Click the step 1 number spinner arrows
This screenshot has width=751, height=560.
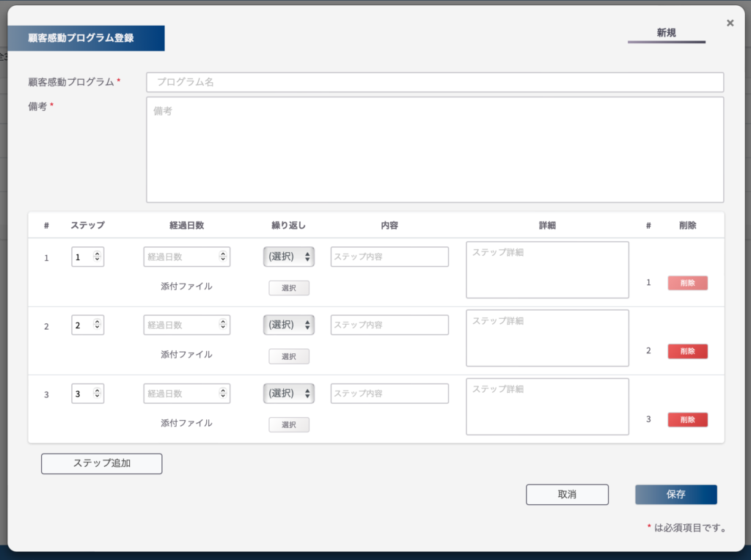click(x=98, y=257)
